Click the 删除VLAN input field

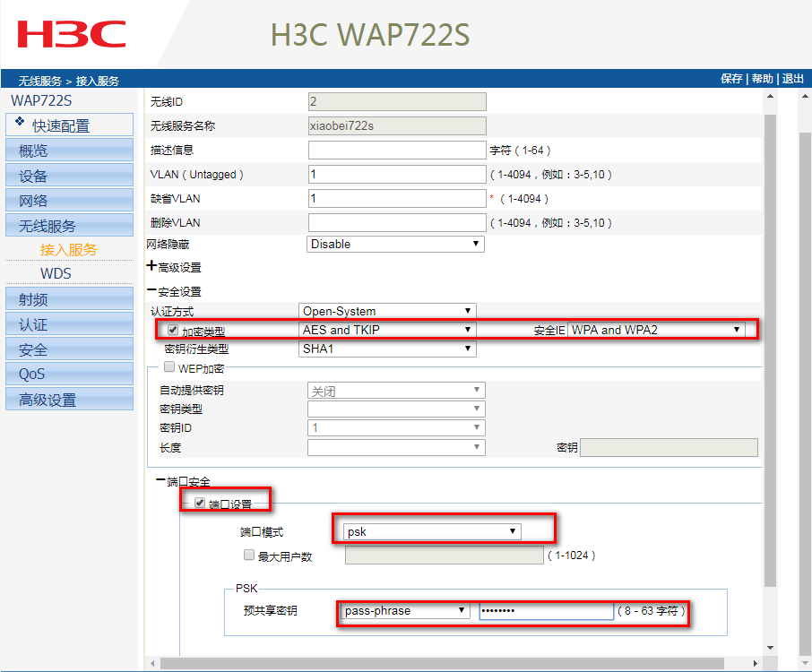click(x=397, y=222)
